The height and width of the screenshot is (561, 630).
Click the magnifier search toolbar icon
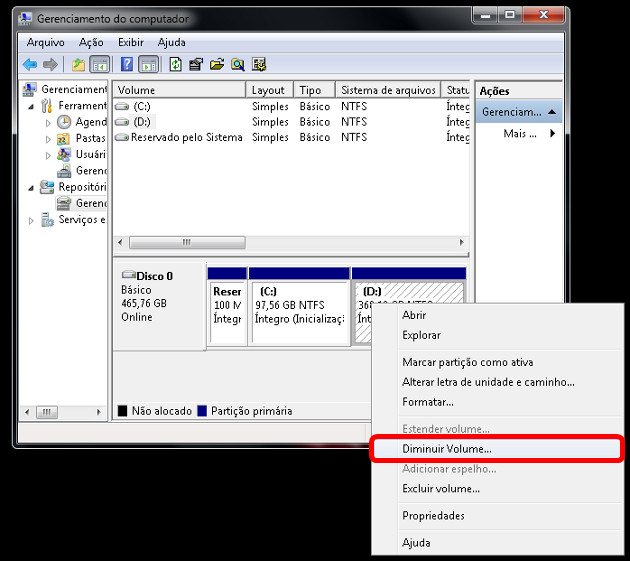tap(238, 64)
